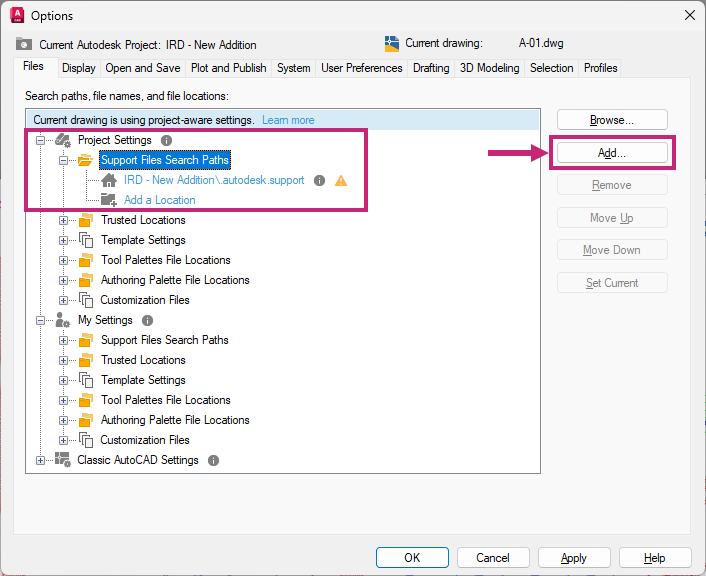Screen dimensions: 706x576
Task: Click the Project Settings gear icon
Action: tap(63, 140)
